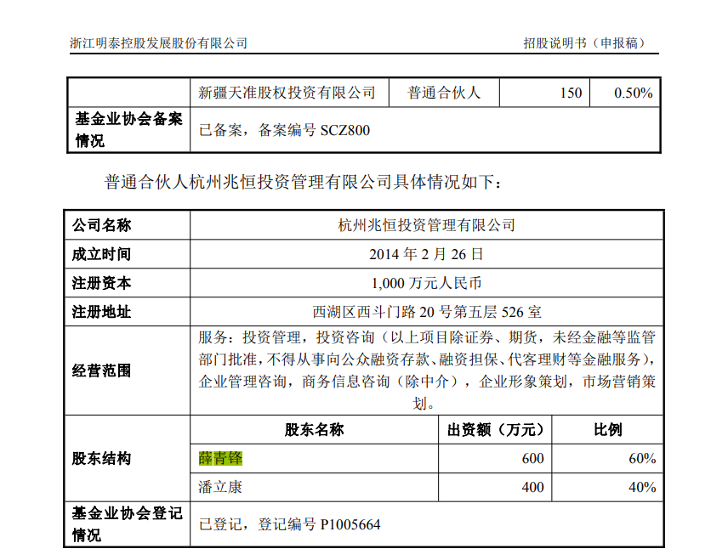
Task: Click the 比例 column header
Action: click(x=607, y=430)
